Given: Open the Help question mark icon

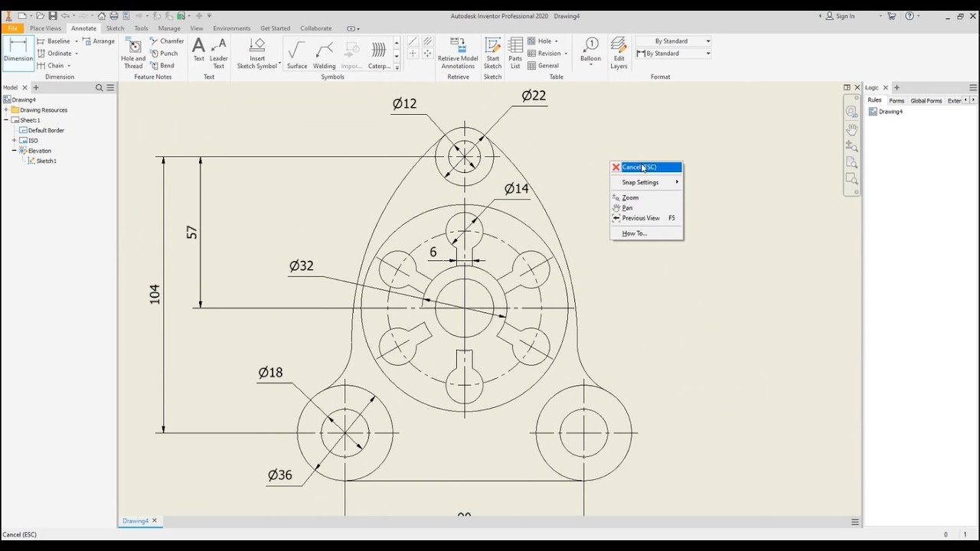Looking at the screenshot, I should tap(910, 15).
